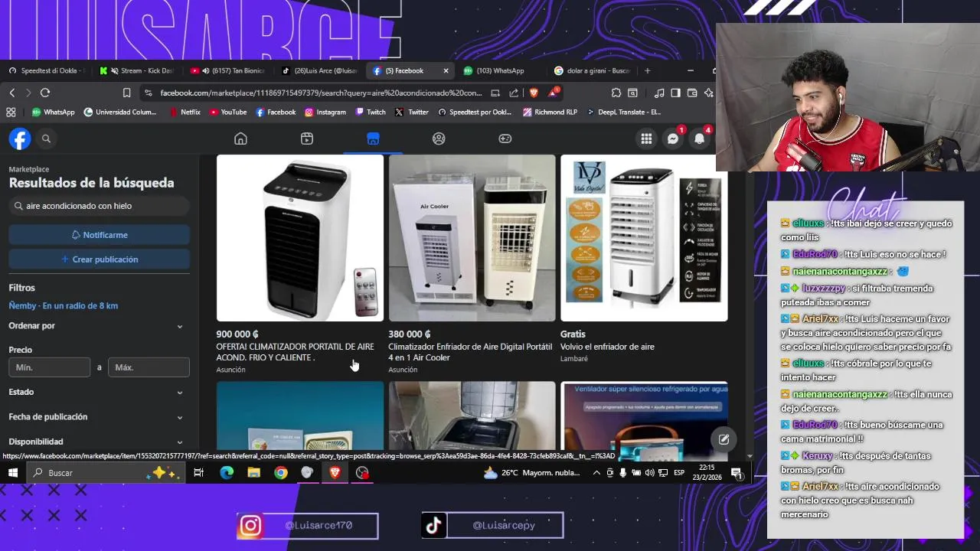Open the Ñemby radius location link
The height and width of the screenshot is (551, 980).
(x=64, y=305)
